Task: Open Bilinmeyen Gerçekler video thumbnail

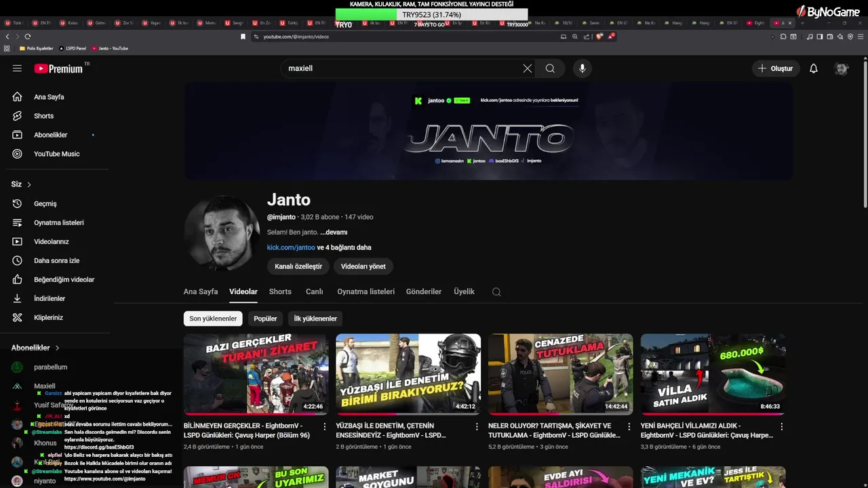Action: 256,374
